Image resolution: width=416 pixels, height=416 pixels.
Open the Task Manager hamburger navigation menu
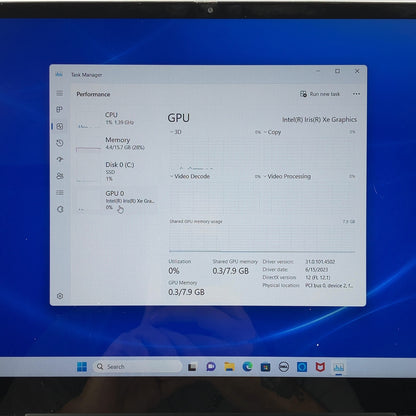[60, 93]
